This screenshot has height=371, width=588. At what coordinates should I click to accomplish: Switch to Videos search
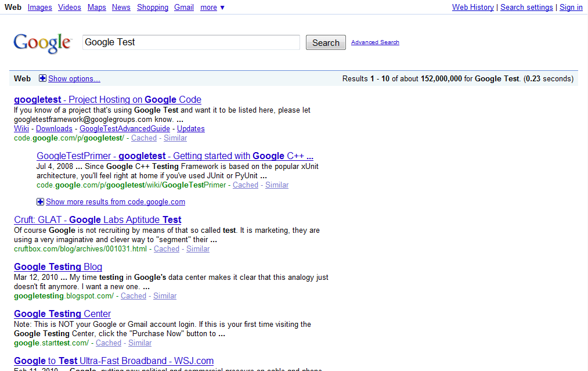point(70,8)
